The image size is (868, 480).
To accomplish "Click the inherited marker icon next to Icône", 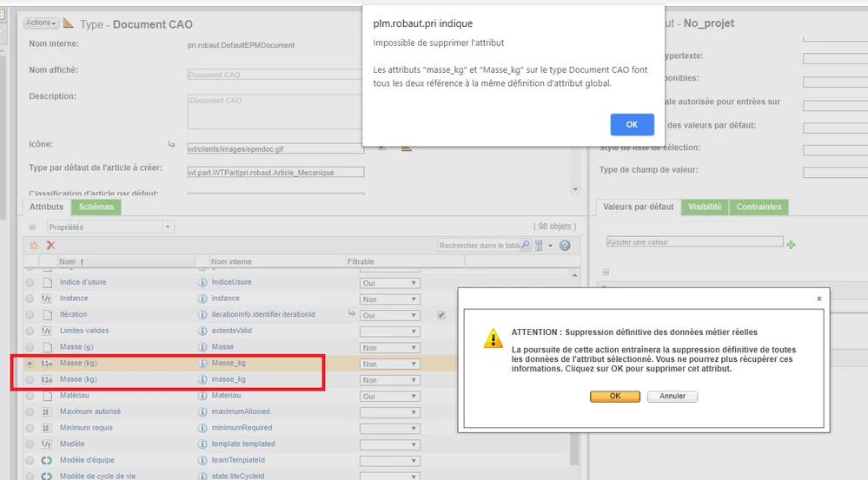I will [x=172, y=144].
